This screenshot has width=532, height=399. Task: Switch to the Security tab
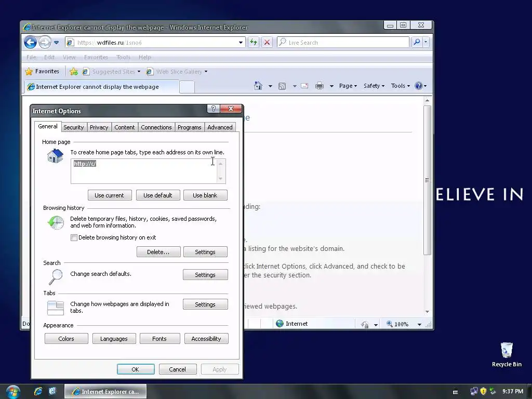point(74,127)
